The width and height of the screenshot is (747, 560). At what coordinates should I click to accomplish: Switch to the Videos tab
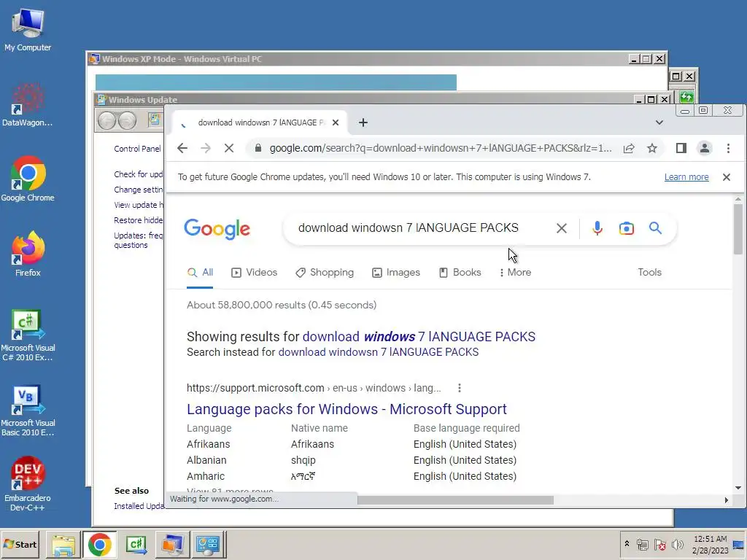(255, 273)
